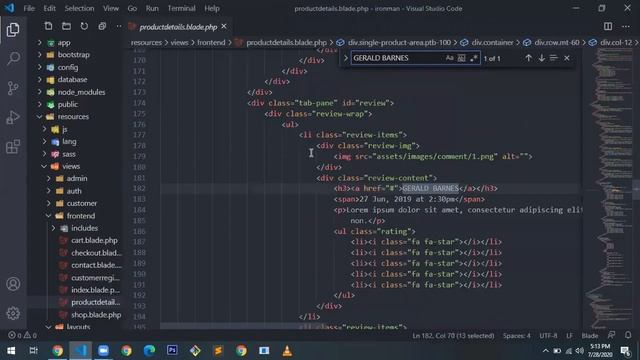This screenshot has height=360, width=640.
Task: Open Sublime Text from taskbar
Action: point(218,351)
